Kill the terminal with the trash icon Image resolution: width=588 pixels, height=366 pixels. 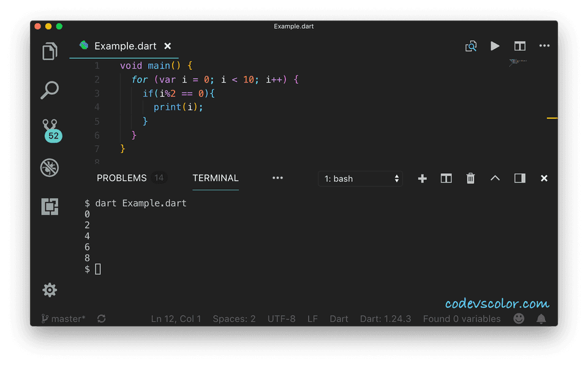[x=470, y=178]
